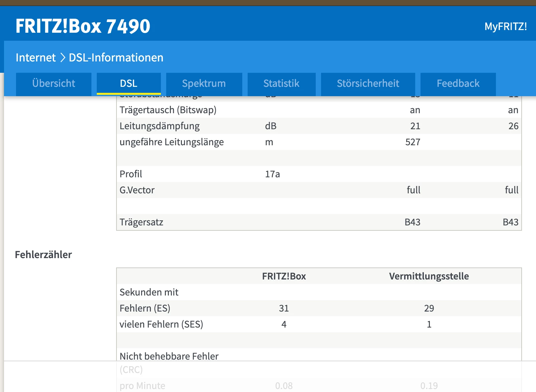Click the ES count 31
The image size is (536, 392).
point(284,308)
